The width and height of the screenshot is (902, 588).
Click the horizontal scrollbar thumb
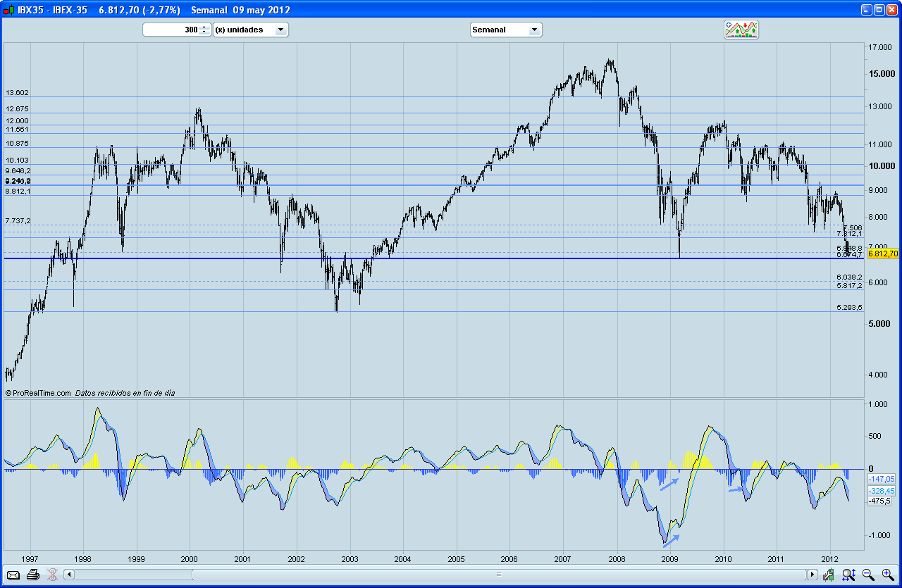(x=498, y=575)
